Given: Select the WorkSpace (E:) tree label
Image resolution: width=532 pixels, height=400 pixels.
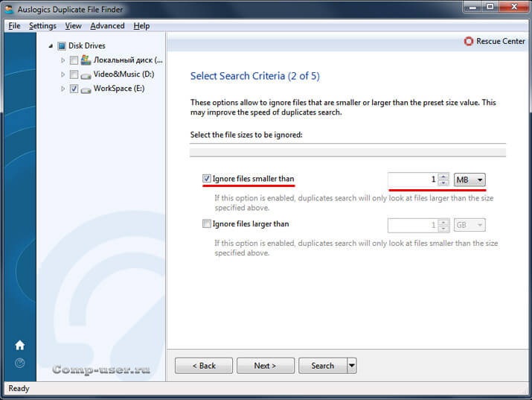Looking at the screenshot, I should 119,89.
